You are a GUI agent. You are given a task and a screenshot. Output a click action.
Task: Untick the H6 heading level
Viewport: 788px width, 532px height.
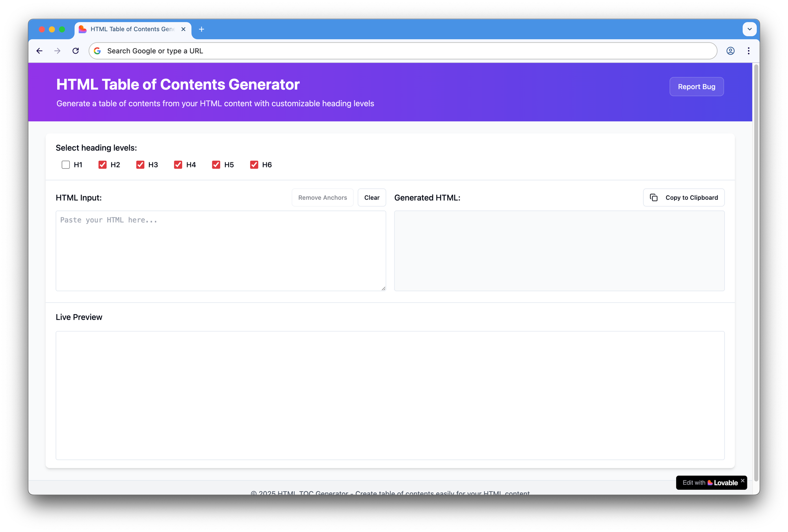tap(254, 165)
